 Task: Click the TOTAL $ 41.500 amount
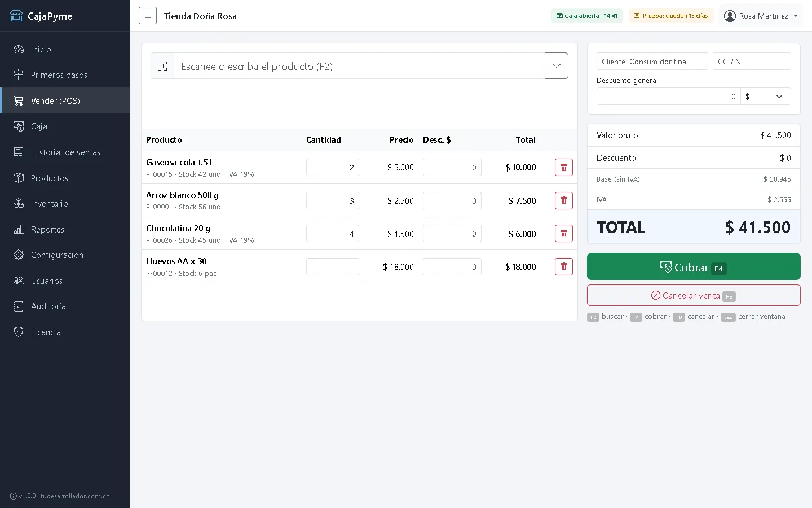[x=757, y=227]
